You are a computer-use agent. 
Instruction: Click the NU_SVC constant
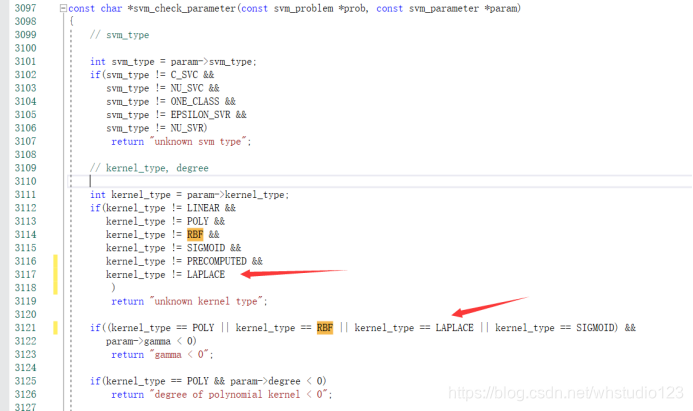point(187,88)
